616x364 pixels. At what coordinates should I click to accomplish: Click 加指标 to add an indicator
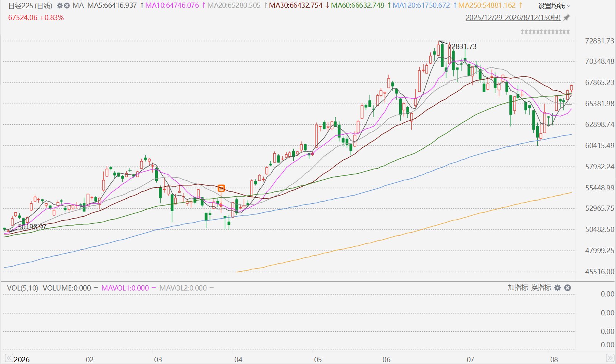point(518,288)
